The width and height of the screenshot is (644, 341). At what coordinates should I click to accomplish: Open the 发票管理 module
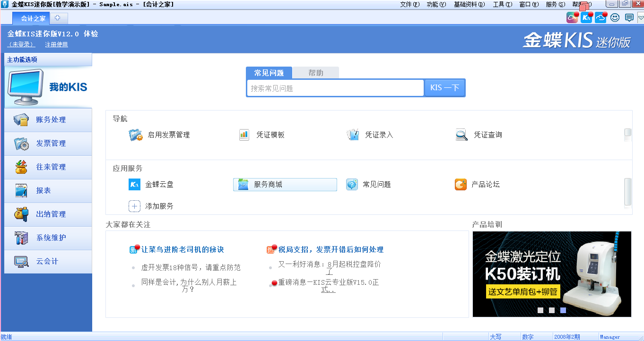click(48, 144)
